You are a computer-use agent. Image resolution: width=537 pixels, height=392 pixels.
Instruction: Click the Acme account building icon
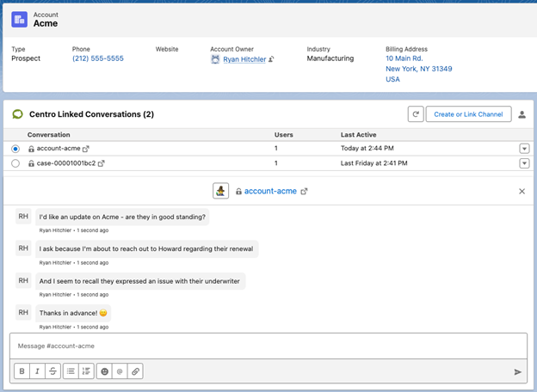[x=19, y=20]
